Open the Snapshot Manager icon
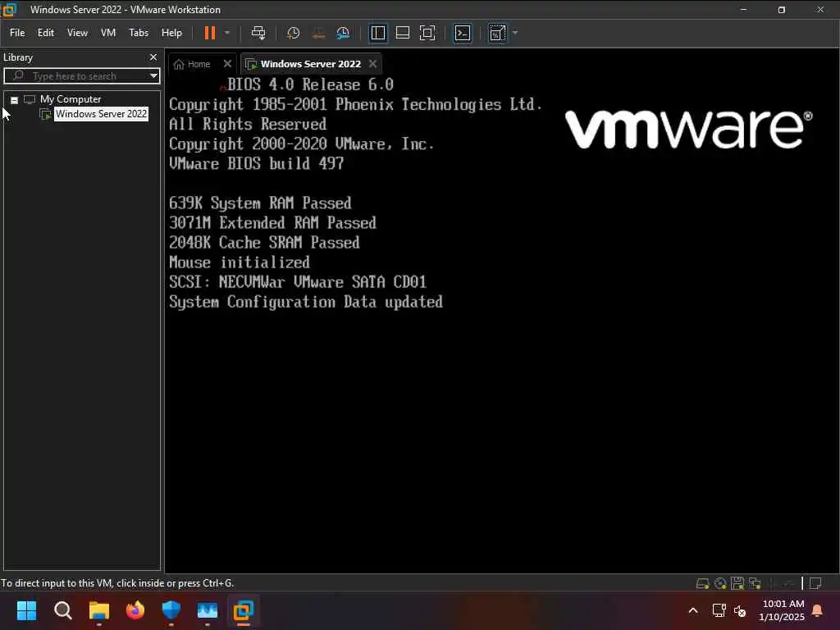This screenshot has height=630, width=840. pos(343,33)
